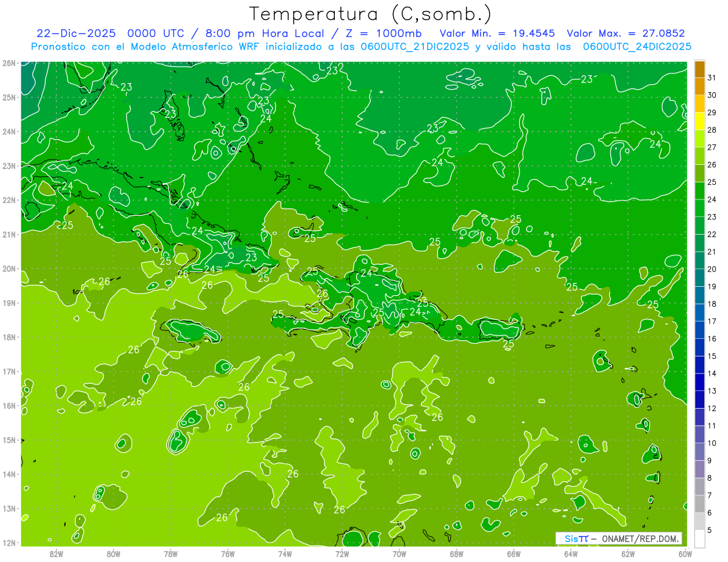
Task: Click the '24N' latitude axis label
Action: (9, 132)
